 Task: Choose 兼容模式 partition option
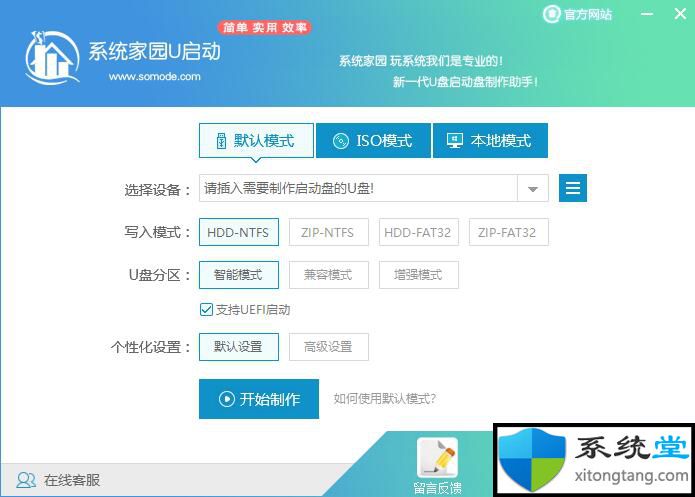coord(328,274)
